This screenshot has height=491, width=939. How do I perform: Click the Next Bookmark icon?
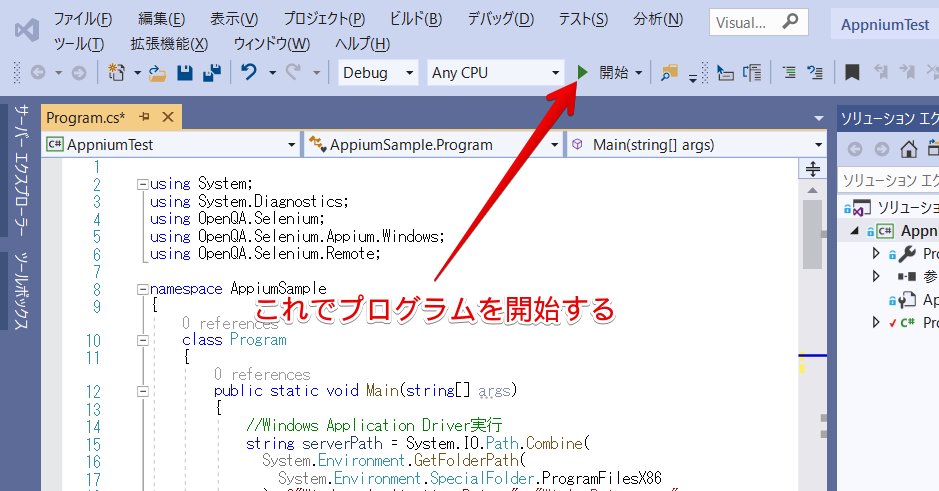(907, 72)
